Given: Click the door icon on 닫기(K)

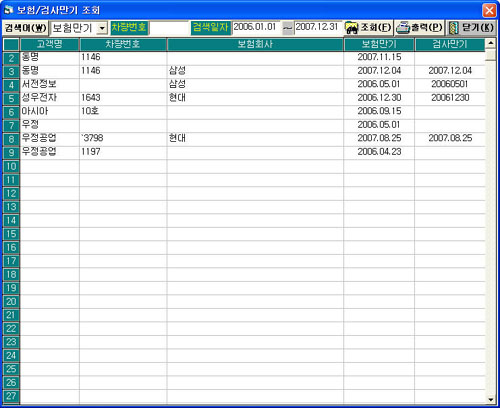Looking at the screenshot, I should click(453, 28).
